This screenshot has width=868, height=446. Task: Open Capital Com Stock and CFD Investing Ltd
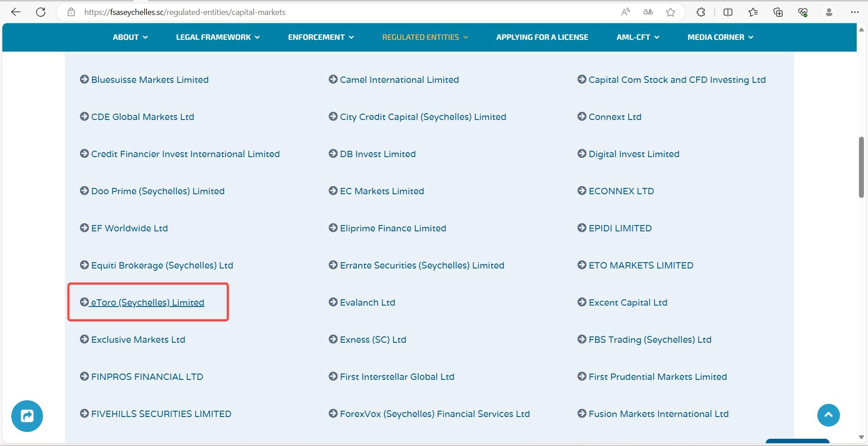pyautogui.click(x=677, y=80)
